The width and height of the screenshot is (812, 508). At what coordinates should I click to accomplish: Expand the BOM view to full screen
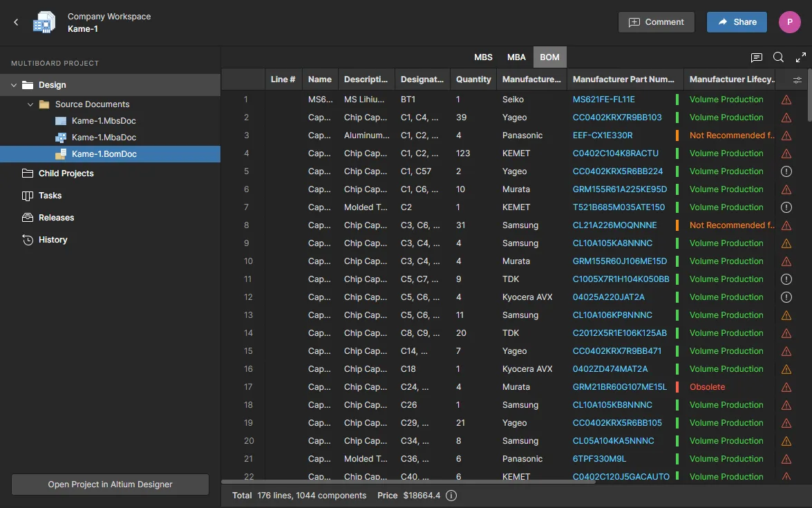pyautogui.click(x=800, y=57)
